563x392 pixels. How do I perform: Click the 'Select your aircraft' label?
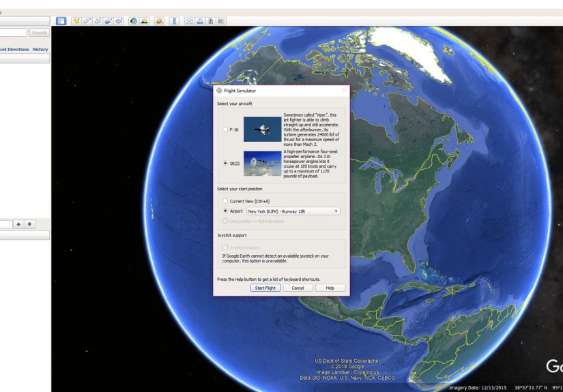click(235, 104)
